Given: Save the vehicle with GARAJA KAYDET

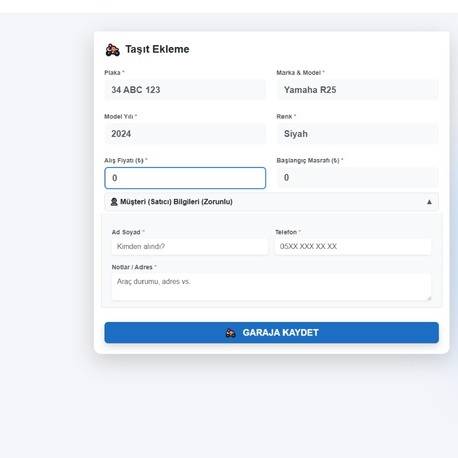Looking at the screenshot, I should coord(271,333).
